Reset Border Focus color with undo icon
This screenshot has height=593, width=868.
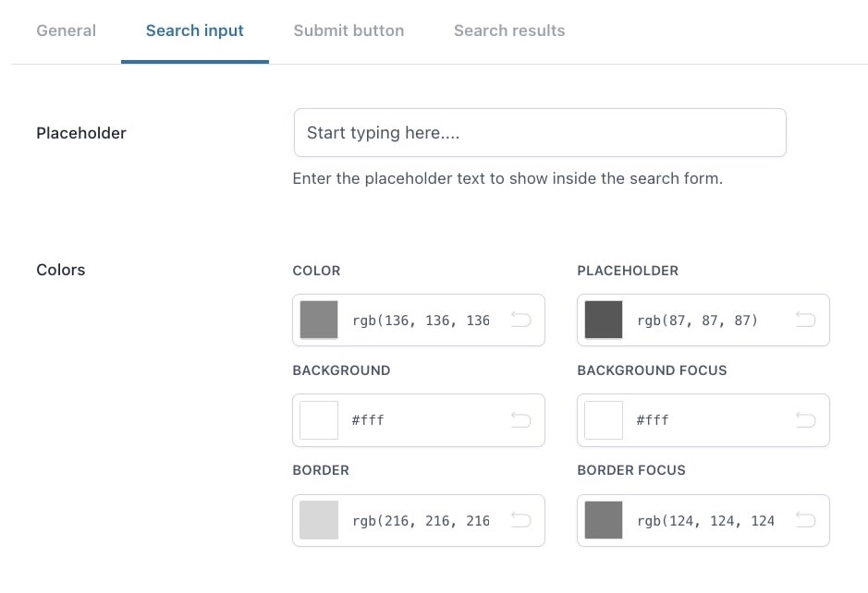click(x=805, y=520)
